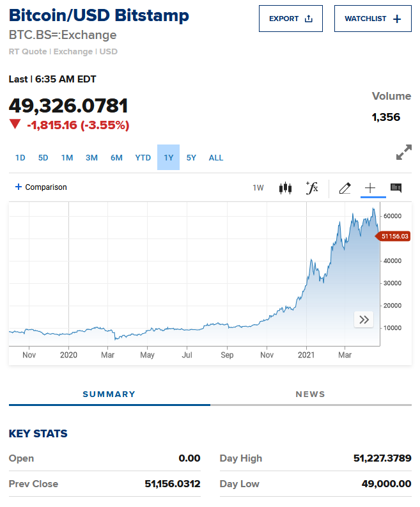Expand chart to fullscreen with arrows icon
The height and width of the screenshot is (507, 420).
pos(403,153)
